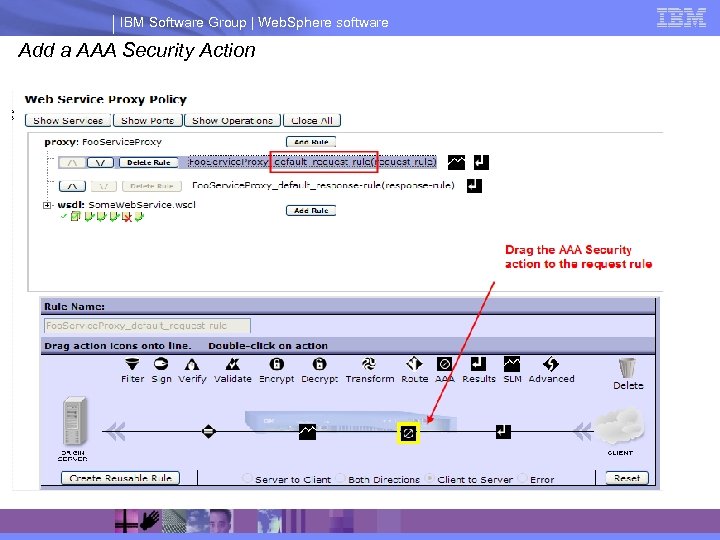Image resolution: width=720 pixels, height=540 pixels.
Task: Move the request rule down with arrow button
Action: [100, 163]
